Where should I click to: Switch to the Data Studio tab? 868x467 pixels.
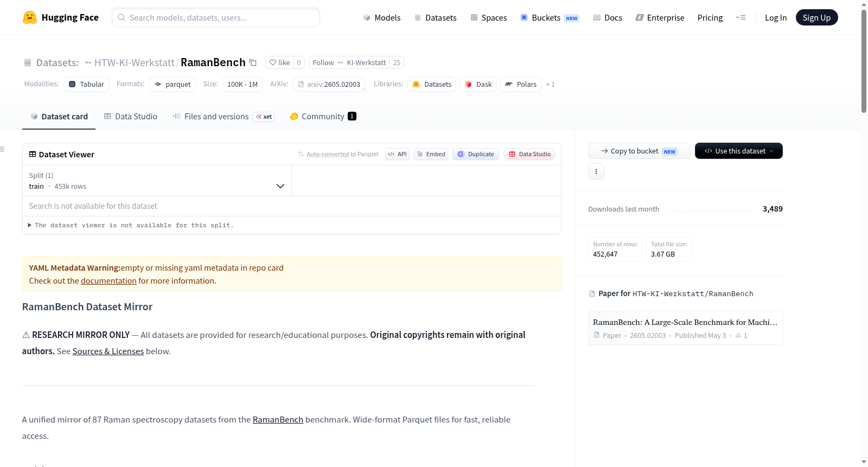[x=131, y=116]
